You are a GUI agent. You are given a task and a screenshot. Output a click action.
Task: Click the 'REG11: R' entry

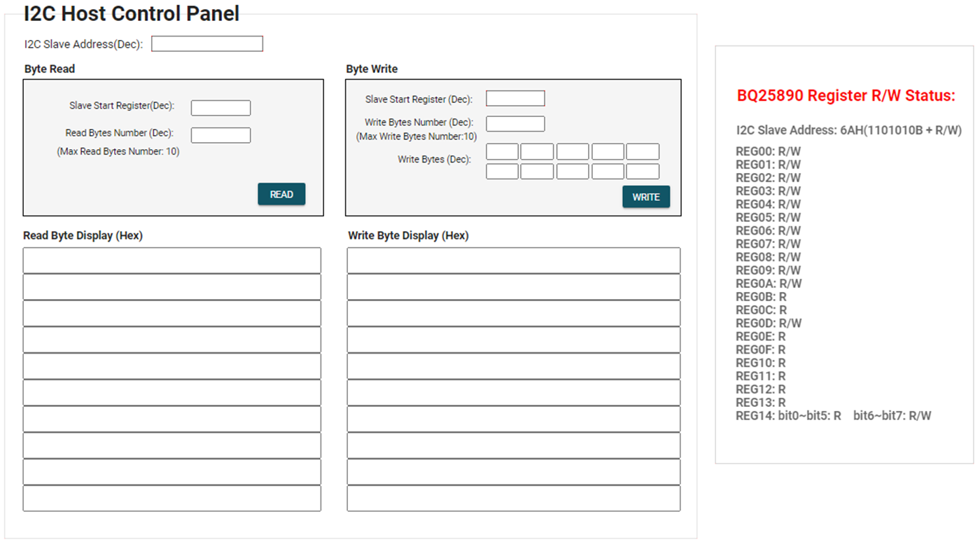tap(761, 376)
